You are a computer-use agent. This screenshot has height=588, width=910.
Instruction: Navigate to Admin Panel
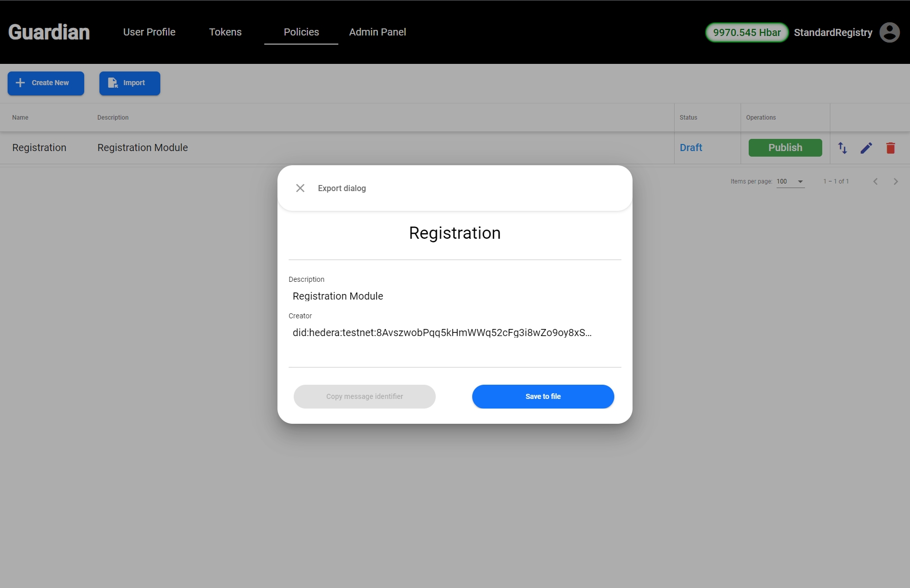pos(377,32)
